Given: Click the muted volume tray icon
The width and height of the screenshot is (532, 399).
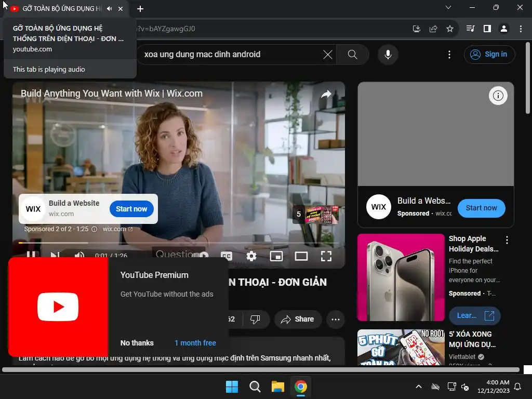Looking at the screenshot, I should [465, 387].
